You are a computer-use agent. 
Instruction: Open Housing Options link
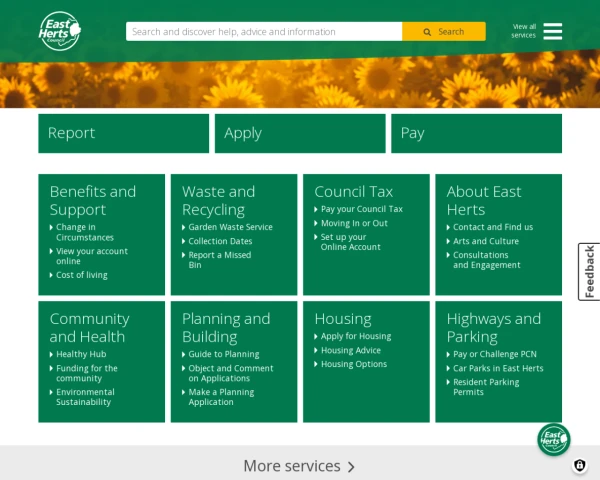[354, 364]
